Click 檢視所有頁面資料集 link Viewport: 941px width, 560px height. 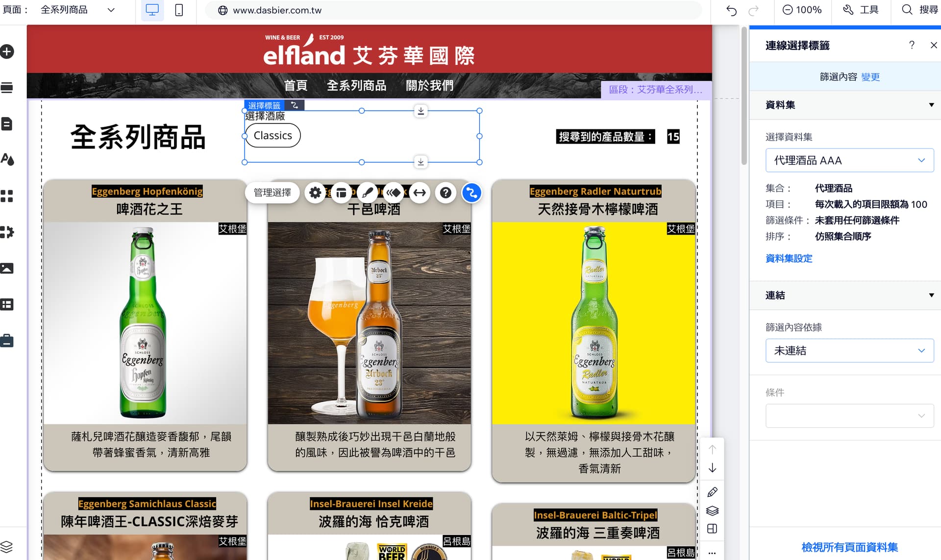849,547
